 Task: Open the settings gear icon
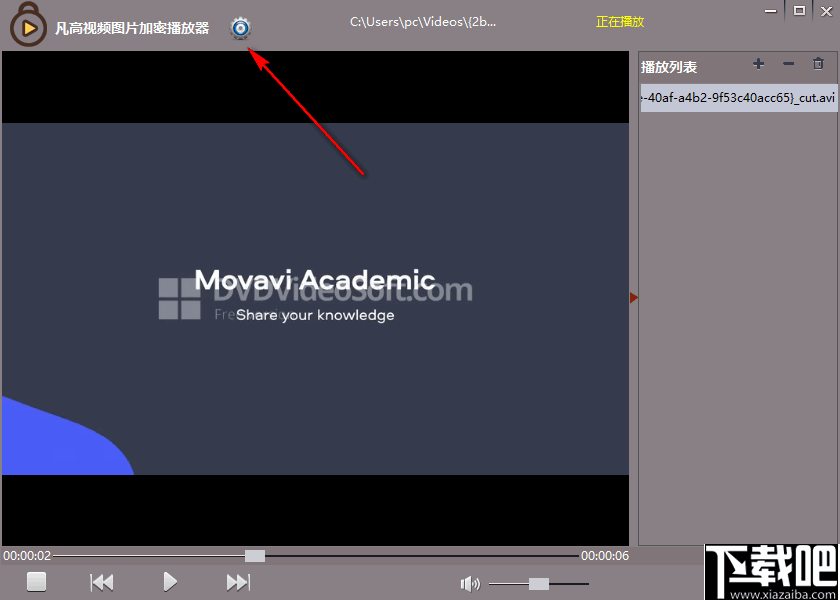coord(240,28)
